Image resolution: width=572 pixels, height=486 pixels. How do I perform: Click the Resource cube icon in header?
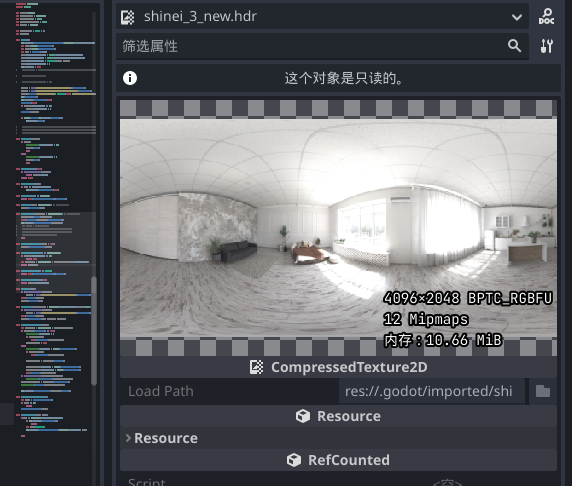pos(303,416)
